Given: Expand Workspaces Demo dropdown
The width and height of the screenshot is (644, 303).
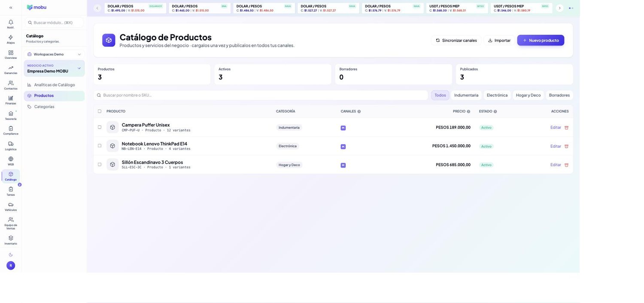Looking at the screenshot, I should pos(54,54).
